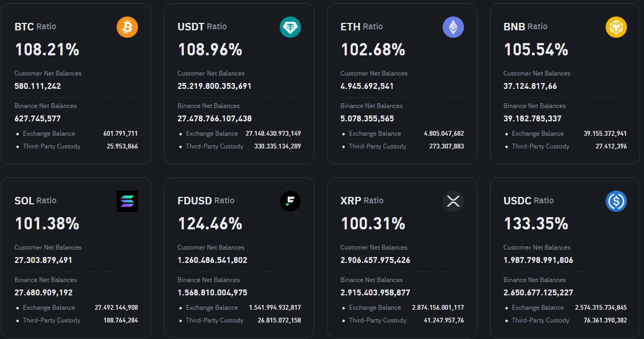
Task: Click BTC Third-Party Custody row
Action: (76, 146)
